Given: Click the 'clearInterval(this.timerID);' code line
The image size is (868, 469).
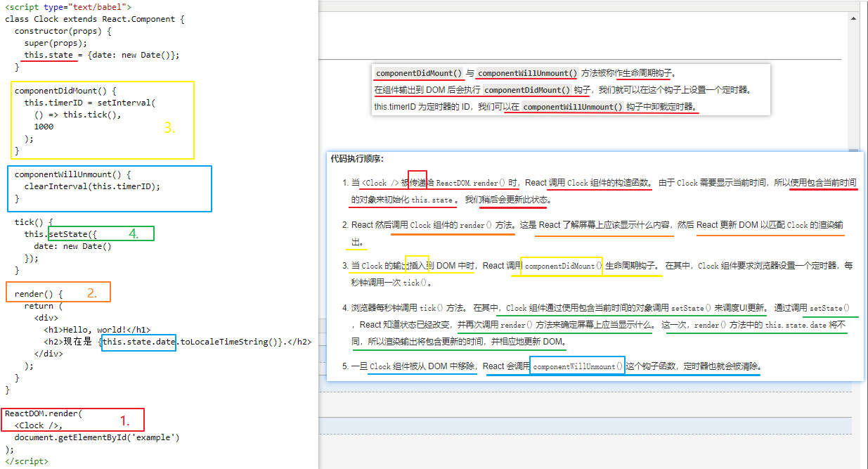Looking at the screenshot, I should click(x=92, y=186).
